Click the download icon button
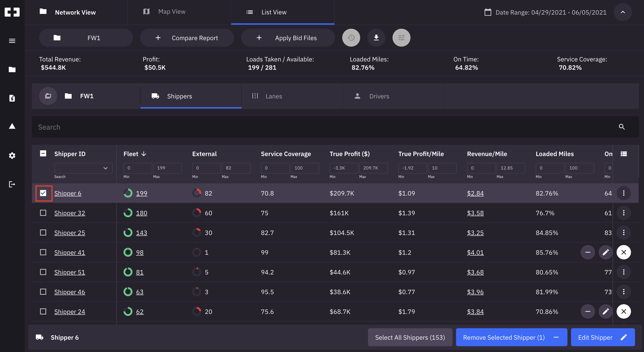This screenshot has width=644, height=352. (376, 38)
